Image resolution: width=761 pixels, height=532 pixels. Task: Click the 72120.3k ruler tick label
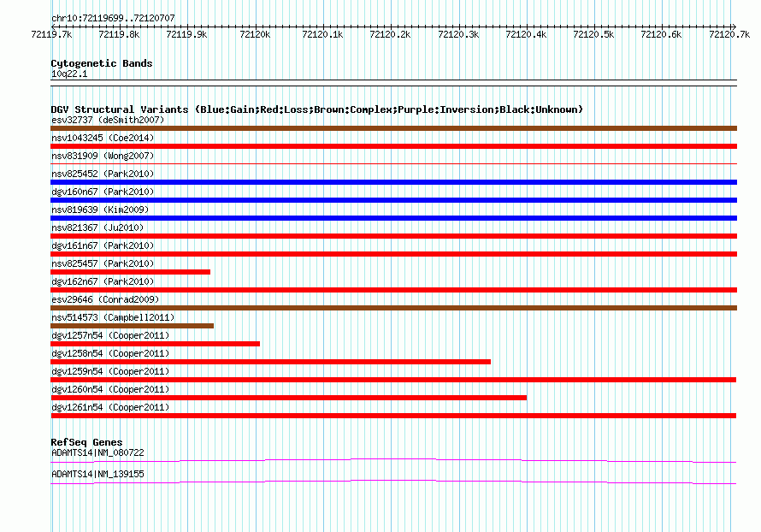point(458,34)
